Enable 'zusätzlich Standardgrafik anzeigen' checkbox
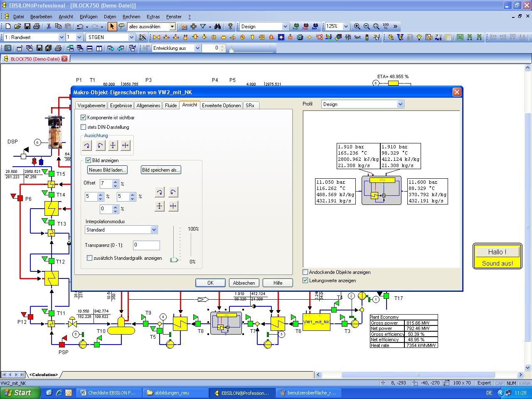Viewport: 532px width, 399px height. [x=89, y=258]
